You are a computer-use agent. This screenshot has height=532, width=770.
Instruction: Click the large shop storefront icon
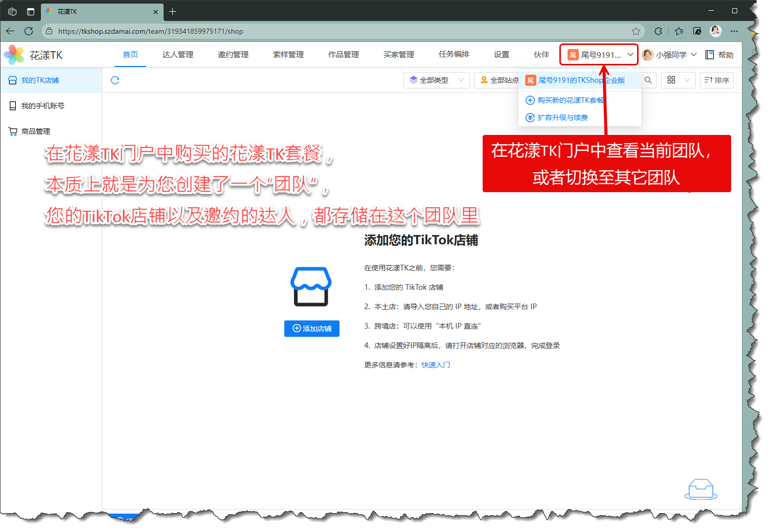(311, 286)
